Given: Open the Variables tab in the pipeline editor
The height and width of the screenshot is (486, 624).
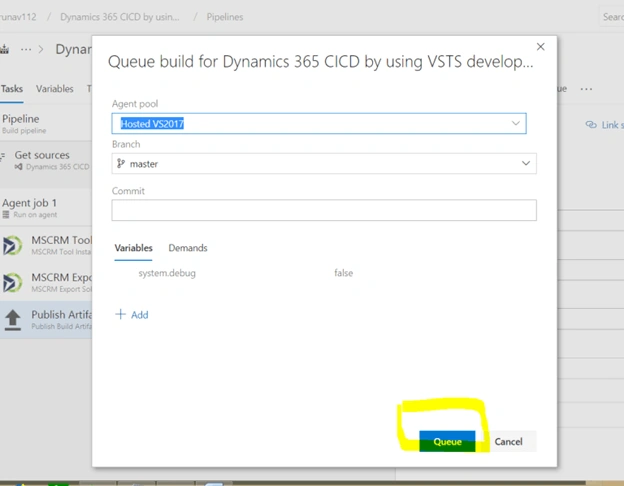Looking at the screenshot, I should point(55,89).
